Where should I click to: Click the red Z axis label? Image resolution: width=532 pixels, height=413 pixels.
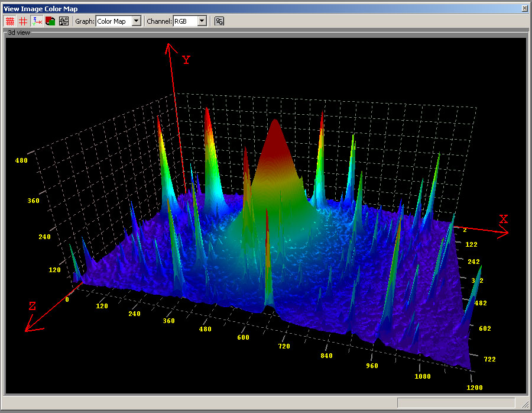(x=33, y=306)
